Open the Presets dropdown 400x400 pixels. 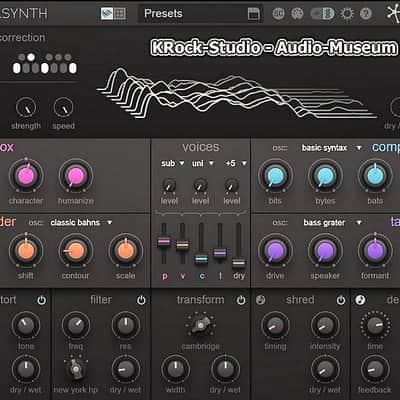(200, 14)
